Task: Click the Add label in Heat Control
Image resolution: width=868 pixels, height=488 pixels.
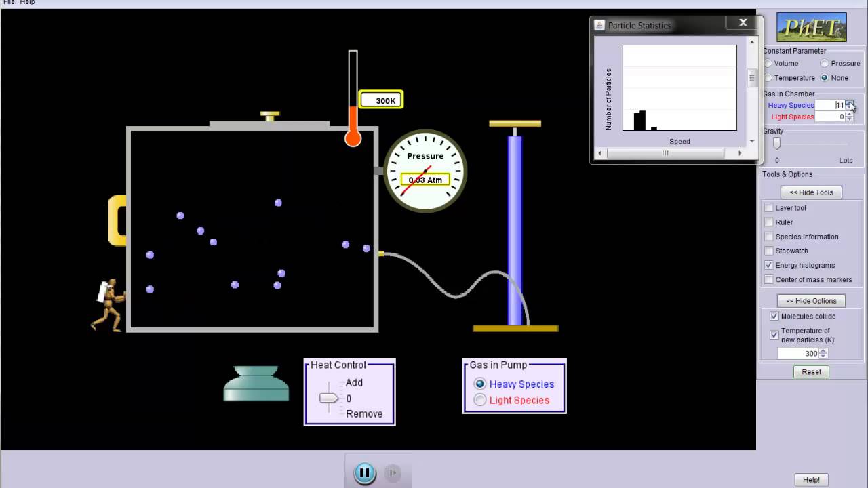Action: [354, 382]
